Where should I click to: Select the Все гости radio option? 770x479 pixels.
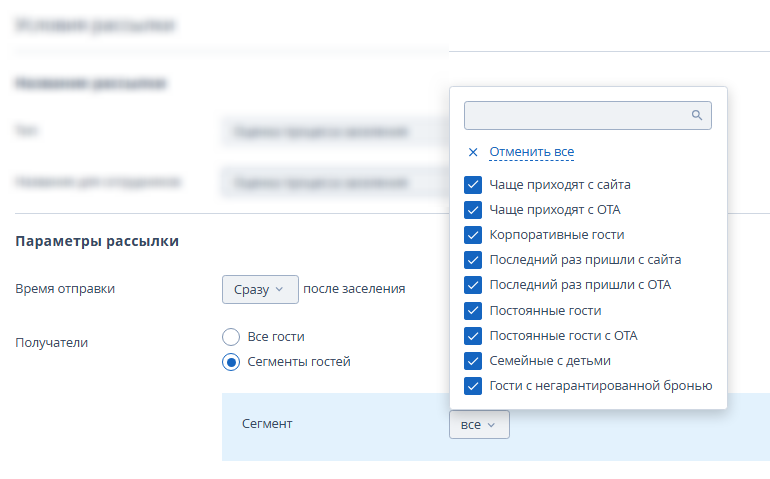click(x=231, y=337)
